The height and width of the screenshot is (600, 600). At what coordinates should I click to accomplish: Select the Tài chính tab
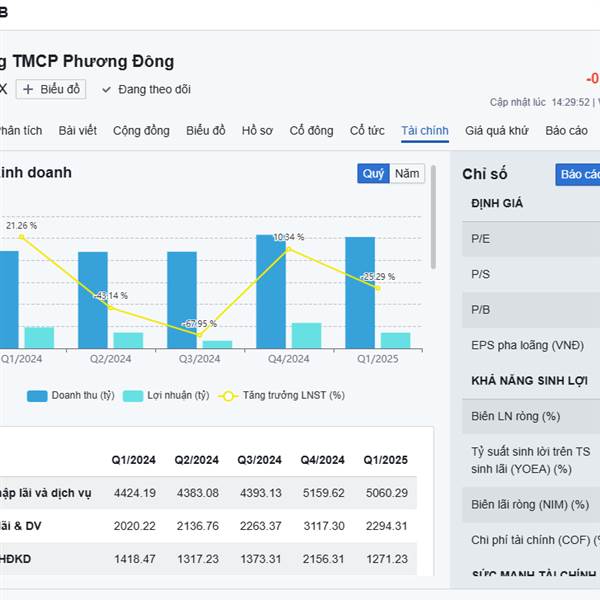[x=425, y=130]
